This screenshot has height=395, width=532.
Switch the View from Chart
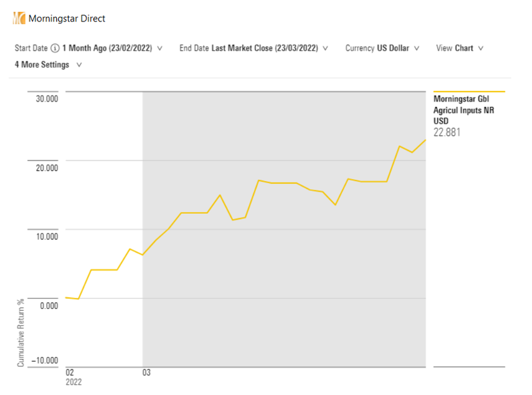pos(464,48)
